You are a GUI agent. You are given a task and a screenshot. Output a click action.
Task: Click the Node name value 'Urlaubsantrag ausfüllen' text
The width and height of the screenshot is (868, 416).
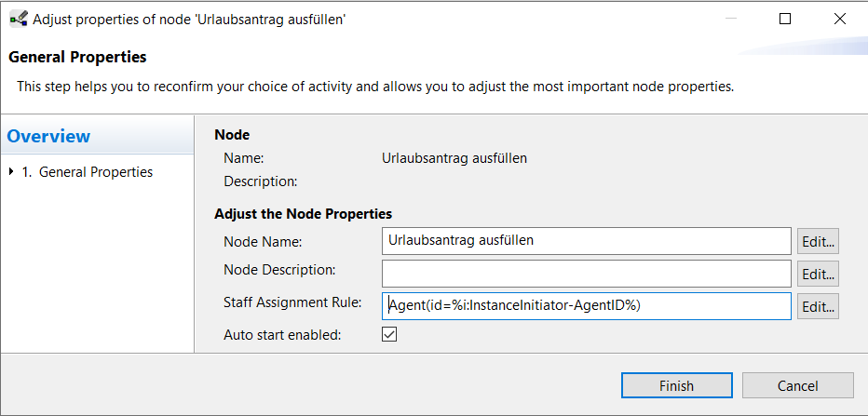[454, 159]
